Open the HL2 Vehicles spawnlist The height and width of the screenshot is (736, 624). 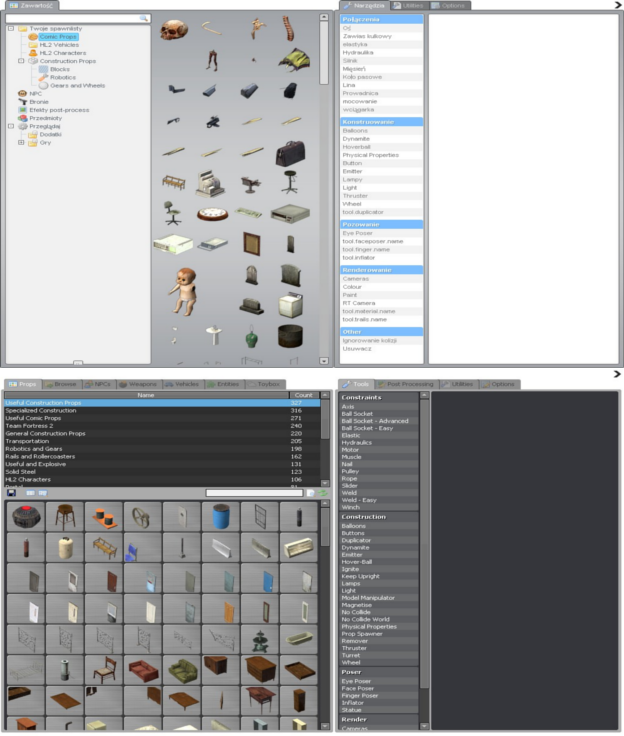[59, 45]
